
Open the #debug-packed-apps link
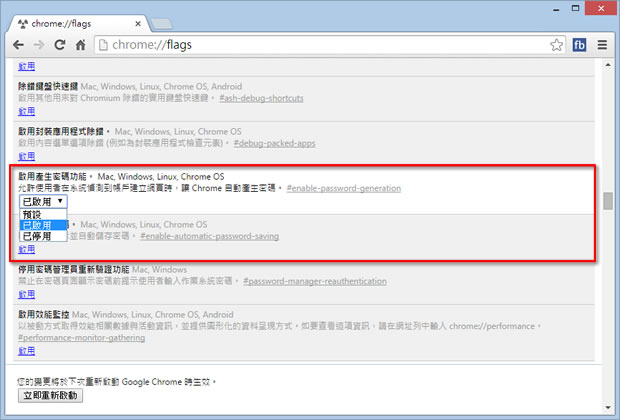pos(274,143)
